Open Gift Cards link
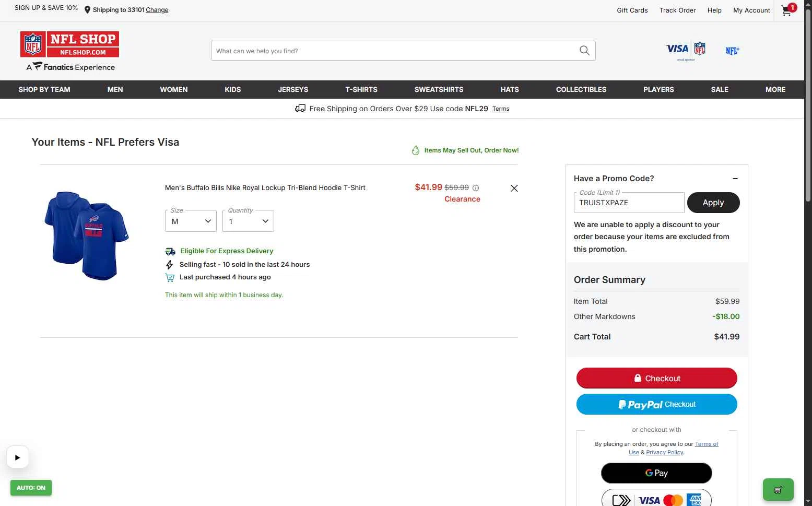The height and width of the screenshot is (506, 812). [x=632, y=10]
